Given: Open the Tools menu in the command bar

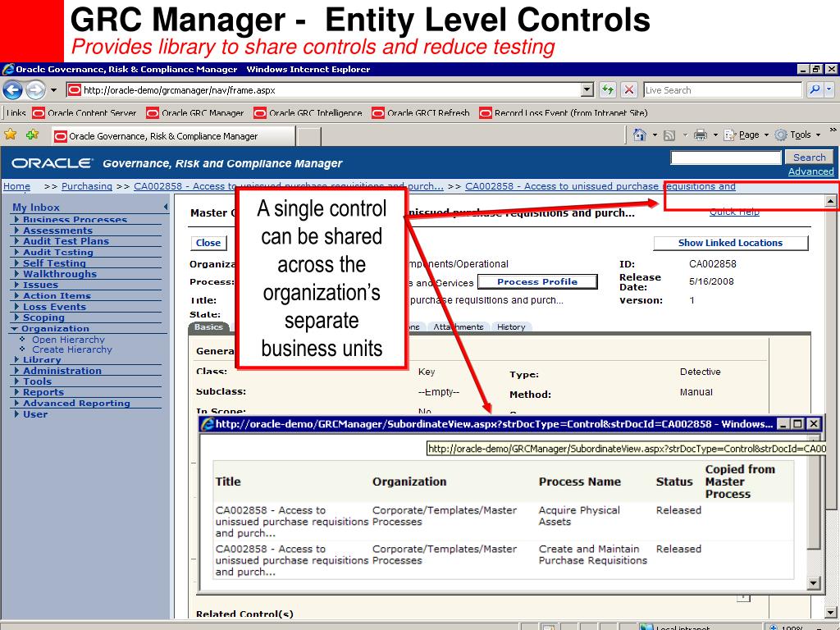Looking at the screenshot, I should (797, 135).
